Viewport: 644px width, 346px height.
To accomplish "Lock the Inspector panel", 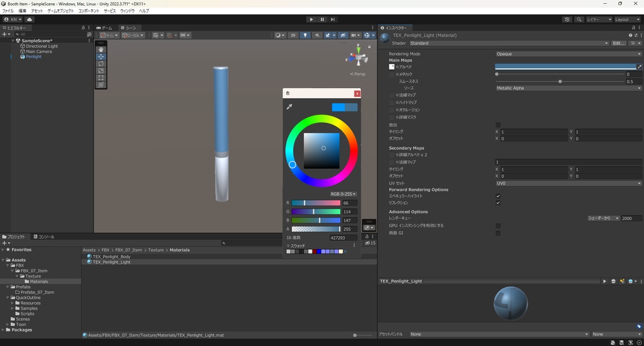I will pos(633,28).
